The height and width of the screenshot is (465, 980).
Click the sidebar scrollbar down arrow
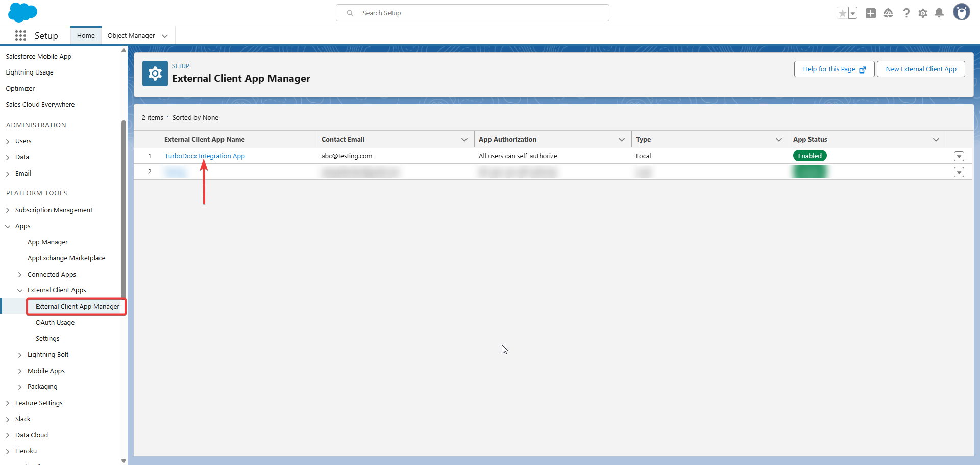(124, 461)
